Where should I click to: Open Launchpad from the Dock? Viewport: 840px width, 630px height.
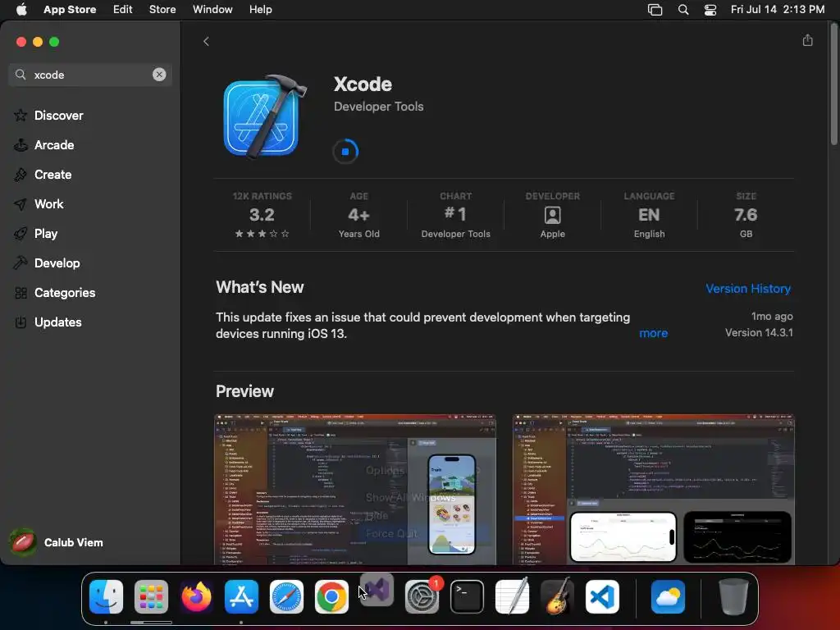point(151,596)
